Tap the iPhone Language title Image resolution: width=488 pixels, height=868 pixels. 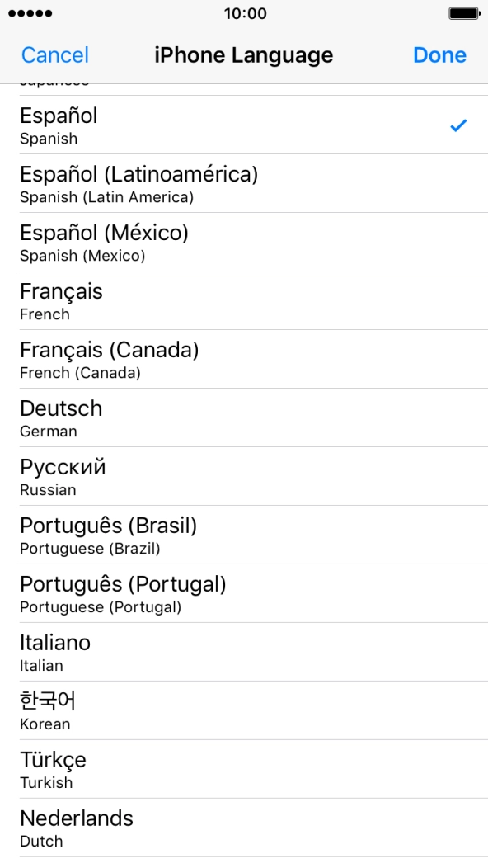pos(244,54)
